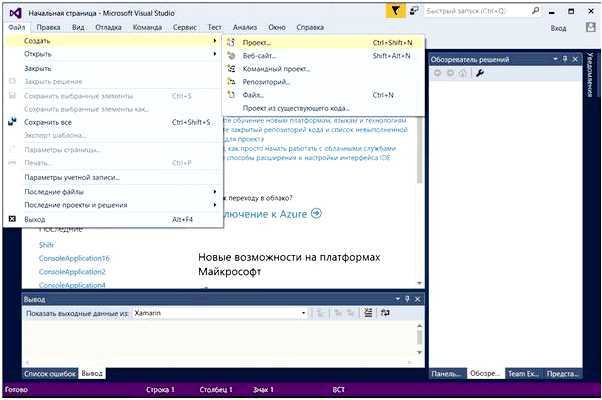Switch to the Team Ex... tab

click(524, 374)
